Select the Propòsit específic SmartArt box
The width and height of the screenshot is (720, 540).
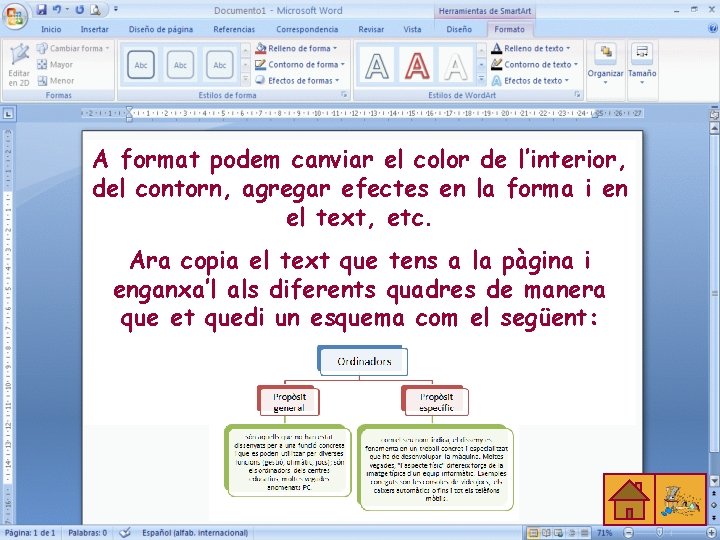point(436,402)
